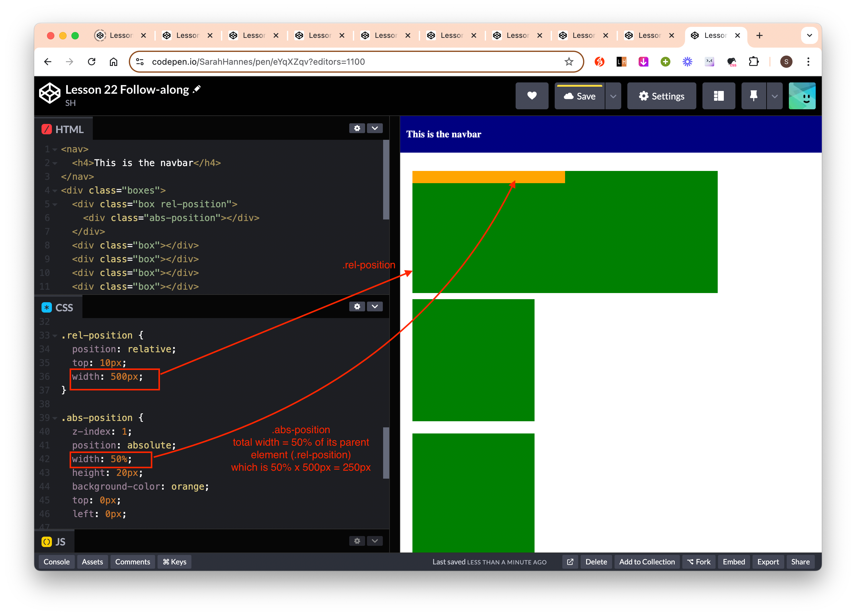Viewport: 856px width, 616px height.
Task: Click the CodePen logo icon
Action: [x=49, y=93]
